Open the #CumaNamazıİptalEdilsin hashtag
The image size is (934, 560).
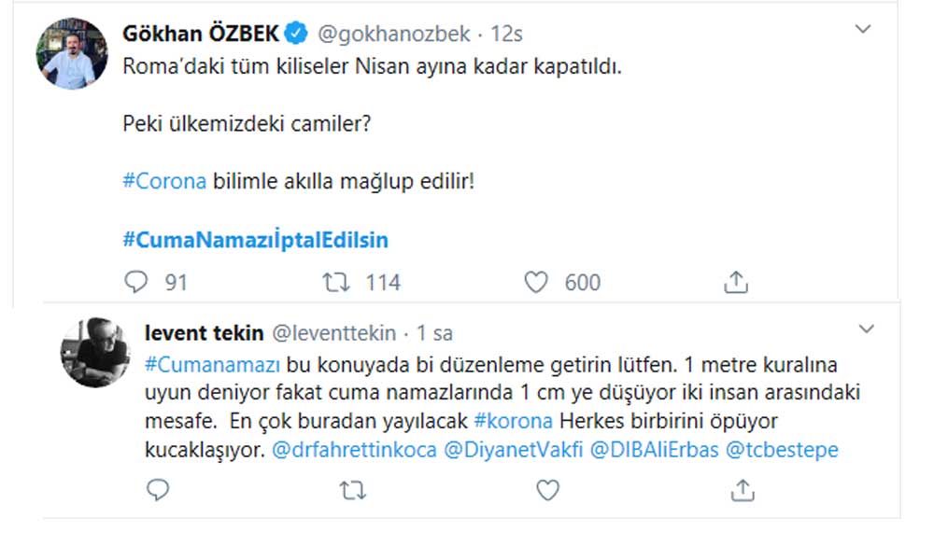coord(255,240)
